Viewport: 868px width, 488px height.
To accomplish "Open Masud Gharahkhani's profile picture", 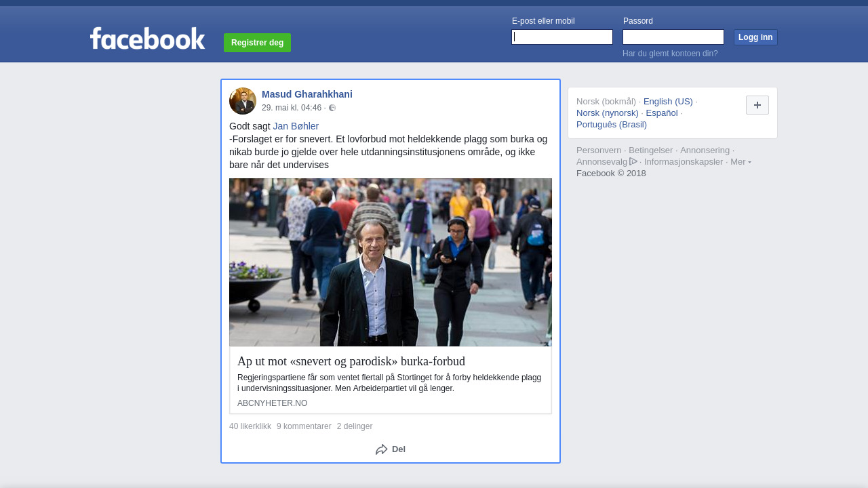I will pyautogui.click(x=243, y=101).
